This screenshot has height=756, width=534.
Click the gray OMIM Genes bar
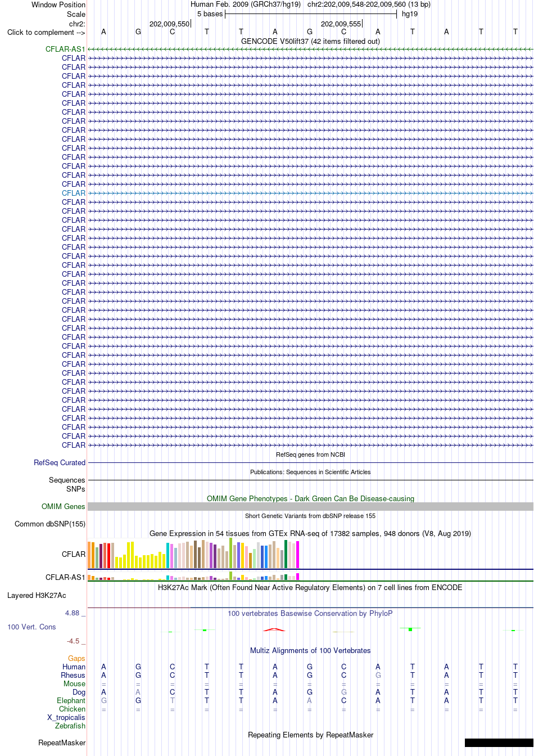click(310, 506)
